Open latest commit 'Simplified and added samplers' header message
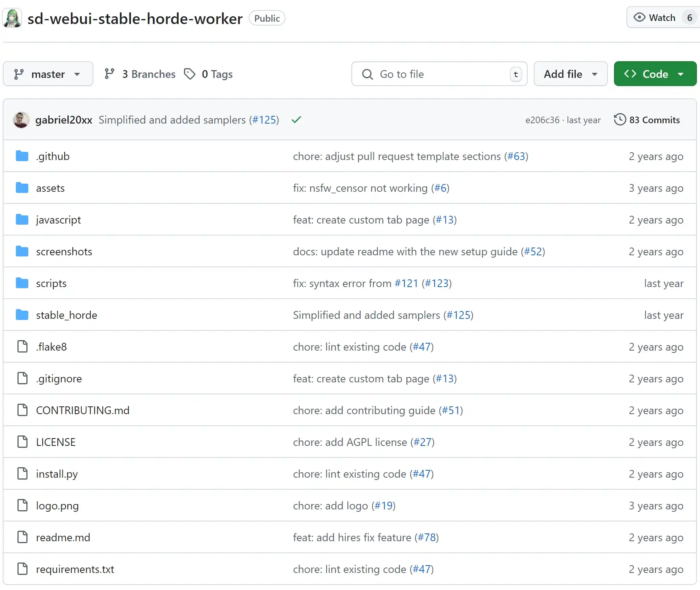 click(x=172, y=120)
